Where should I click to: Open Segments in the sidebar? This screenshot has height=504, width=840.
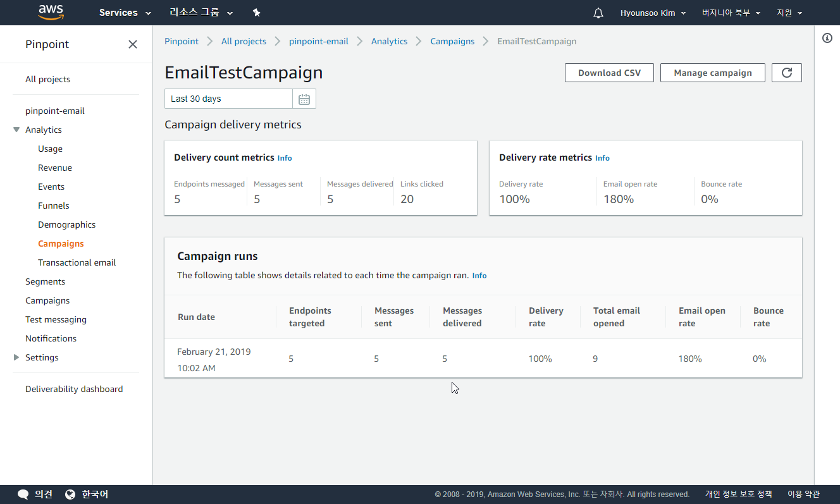pos(45,281)
